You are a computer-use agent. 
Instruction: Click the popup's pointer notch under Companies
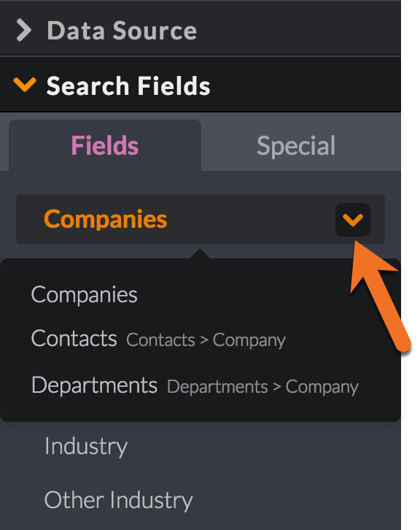200,253
